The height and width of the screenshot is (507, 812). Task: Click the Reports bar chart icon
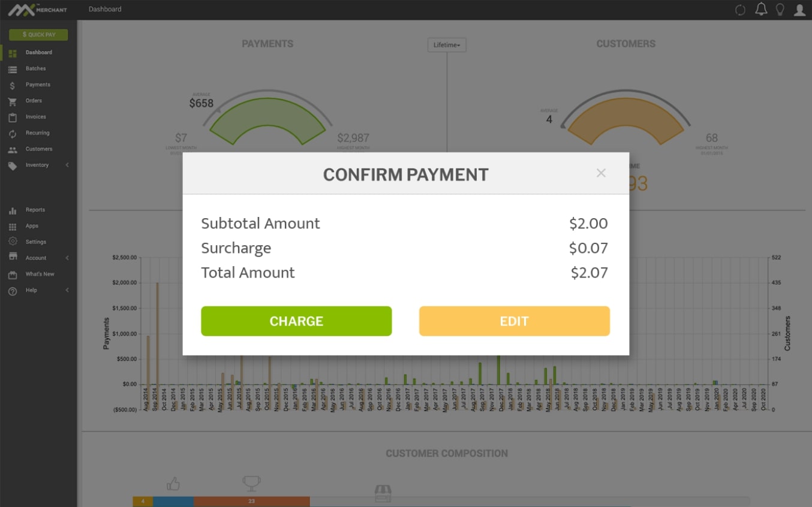pos(13,210)
